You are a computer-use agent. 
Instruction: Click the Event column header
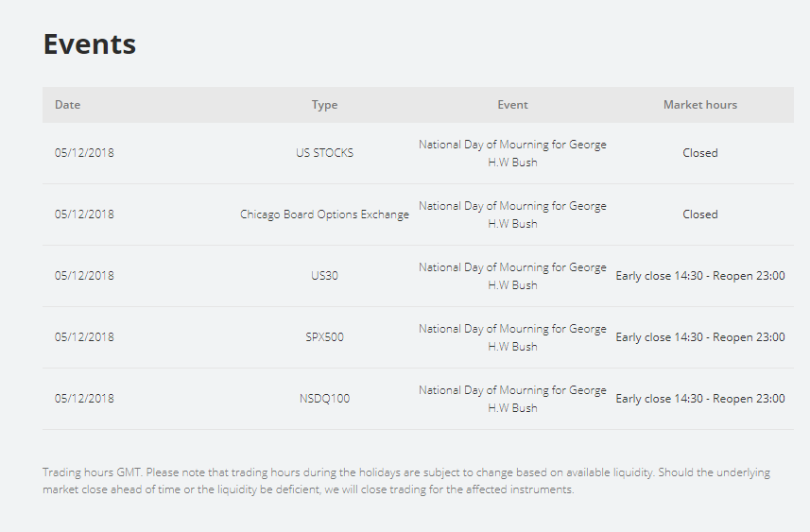pyautogui.click(x=512, y=105)
